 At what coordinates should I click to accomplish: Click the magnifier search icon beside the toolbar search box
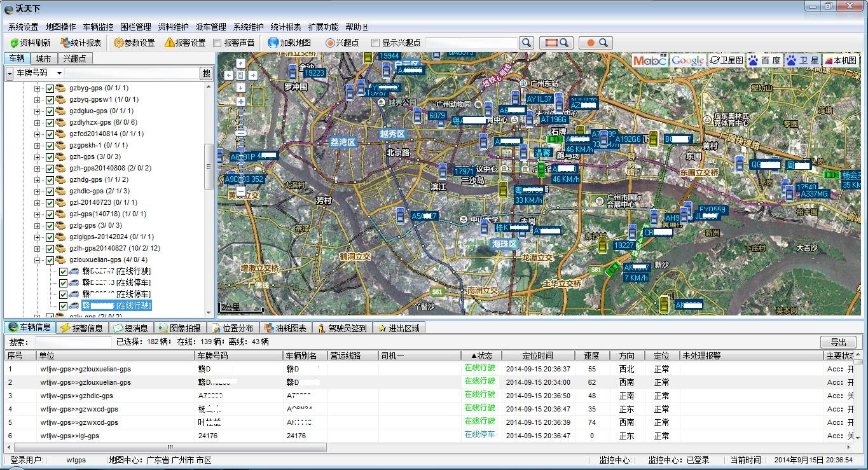coord(526,43)
